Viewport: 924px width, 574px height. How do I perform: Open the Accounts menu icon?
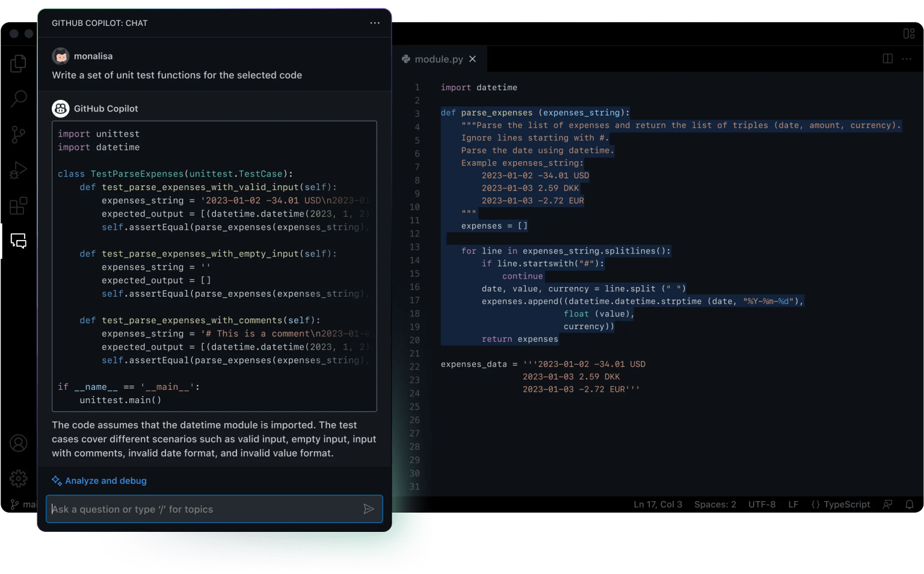click(19, 443)
